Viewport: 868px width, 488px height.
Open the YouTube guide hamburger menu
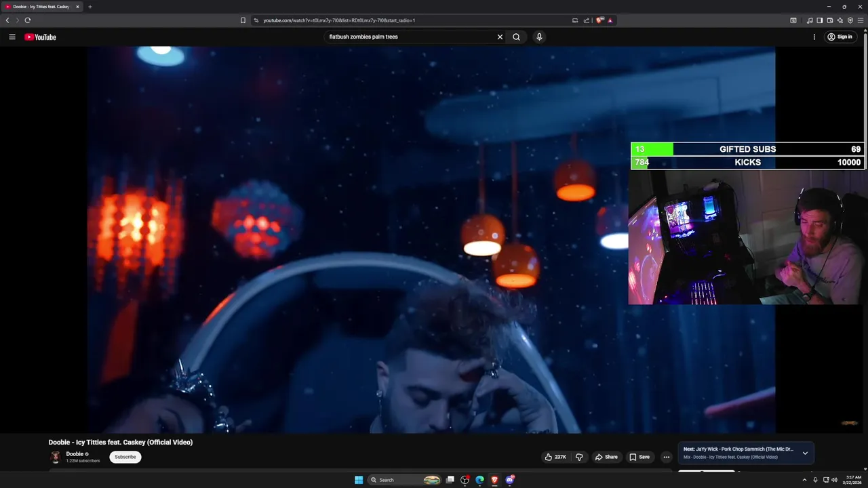(12, 37)
